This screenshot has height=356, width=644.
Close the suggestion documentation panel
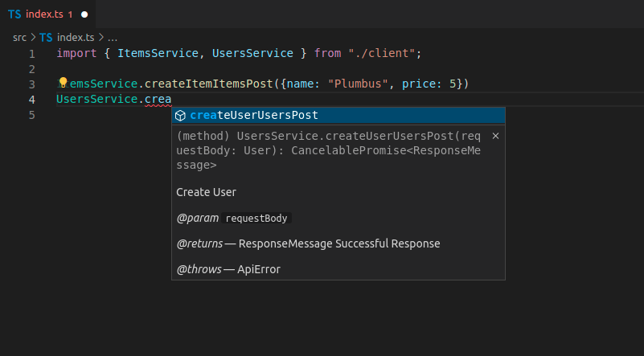[495, 136]
